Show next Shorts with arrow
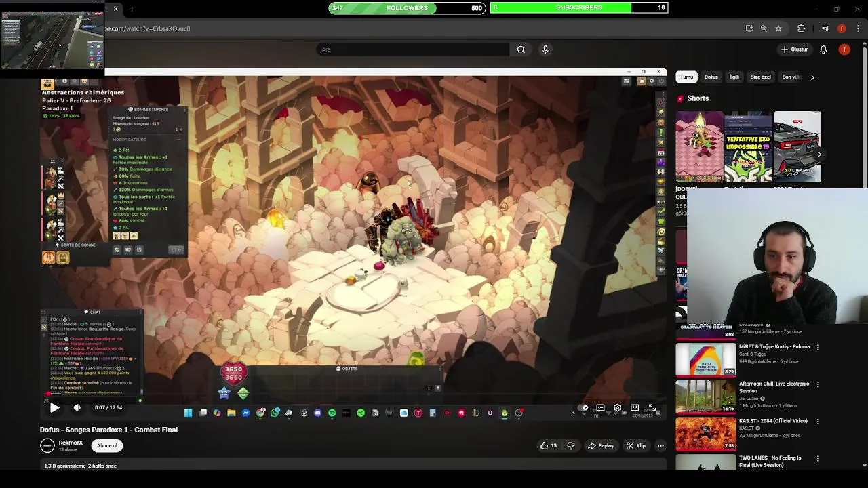Image resolution: width=868 pixels, height=488 pixels. point(818,155)
